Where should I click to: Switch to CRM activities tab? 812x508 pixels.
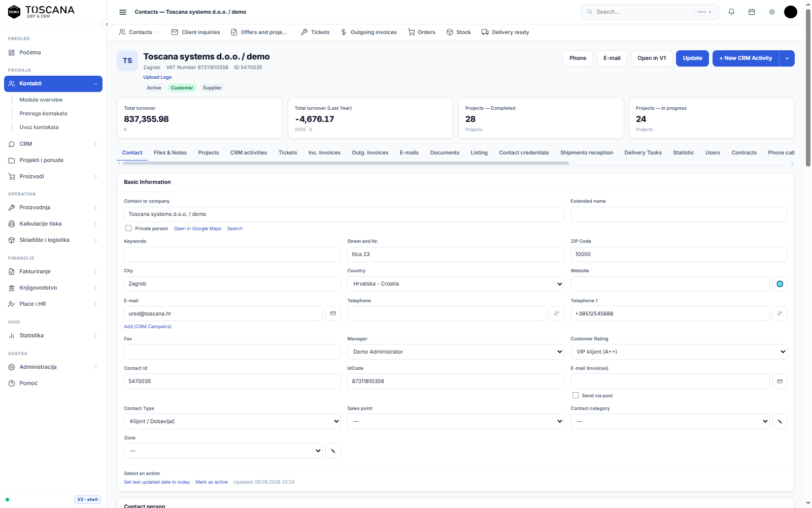pos(249,152)
